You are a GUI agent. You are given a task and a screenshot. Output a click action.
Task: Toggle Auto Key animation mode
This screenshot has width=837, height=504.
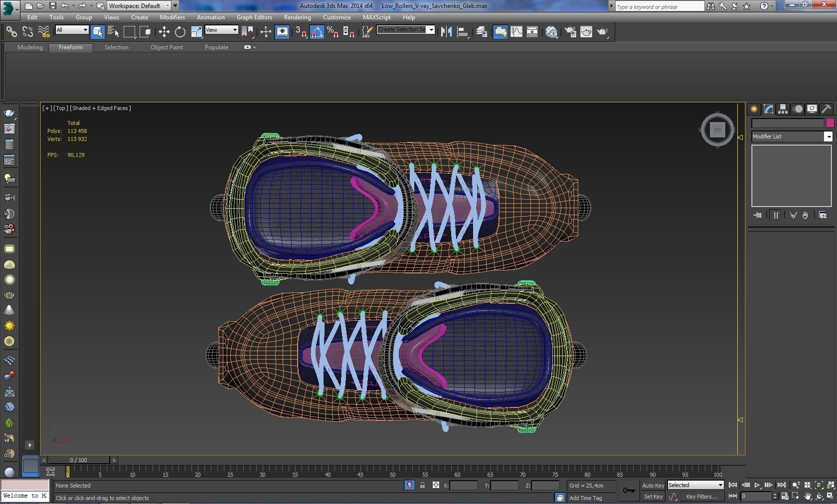tap(653, 486)
